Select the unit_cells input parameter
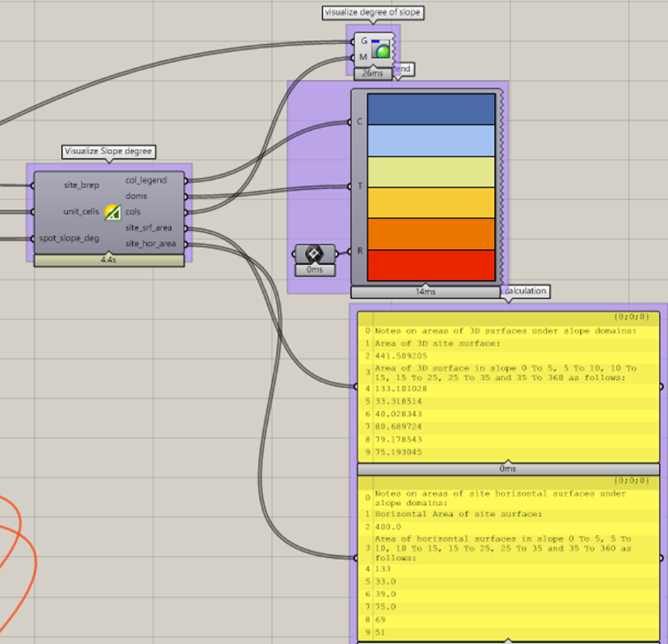668x644 pixels. pyautogui.click(x=81, y=211)
